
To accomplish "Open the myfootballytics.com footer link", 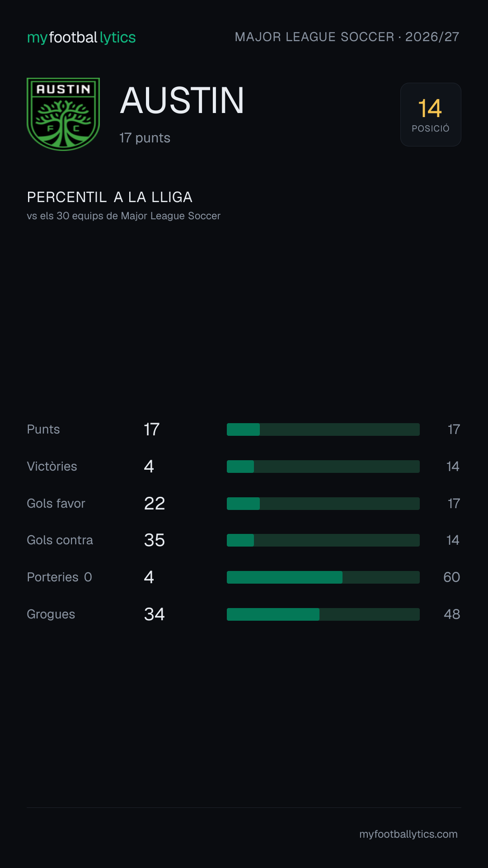I will click(408, 834).
